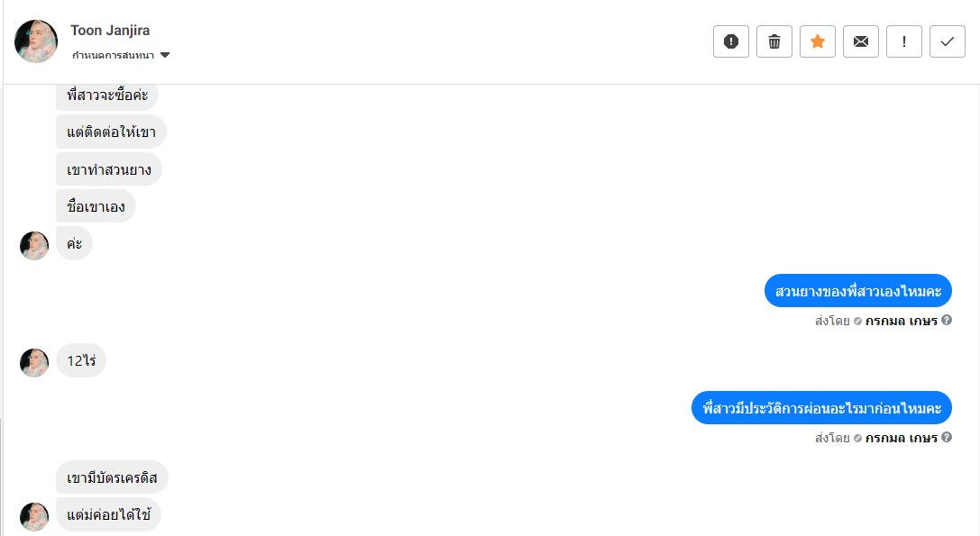Click the avatar beside แต่ม่ค่อยได้ใช้ message
The image size is (980, 536).
click(x=34, y=516)
